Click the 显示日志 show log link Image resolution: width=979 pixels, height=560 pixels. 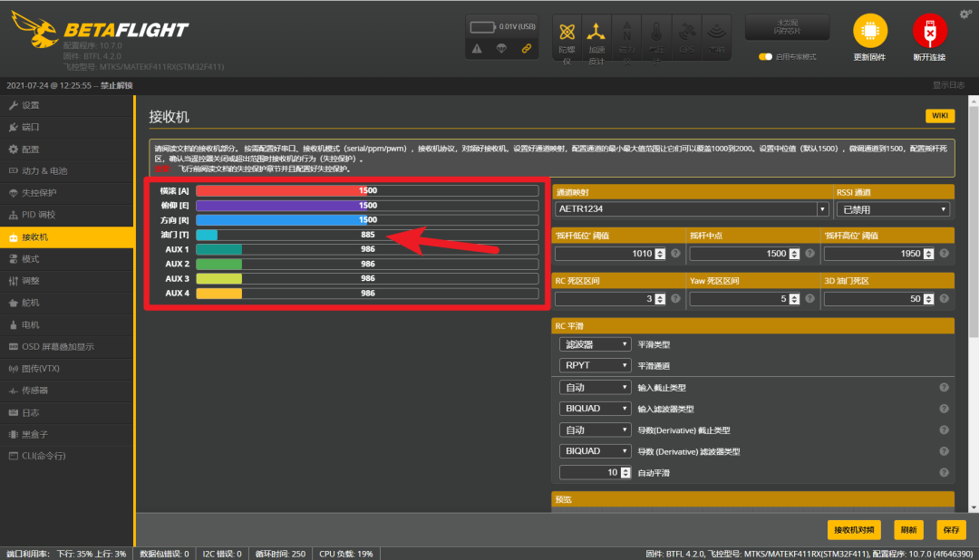948,85
